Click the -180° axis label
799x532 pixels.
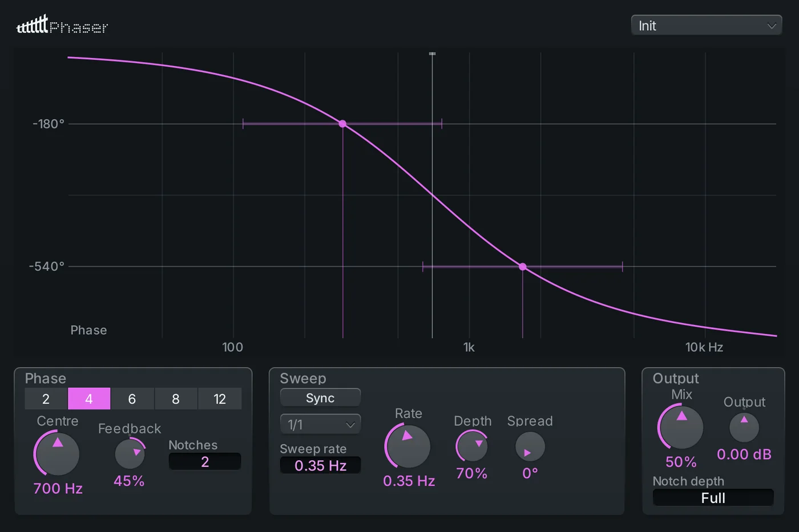coord(49,124)
